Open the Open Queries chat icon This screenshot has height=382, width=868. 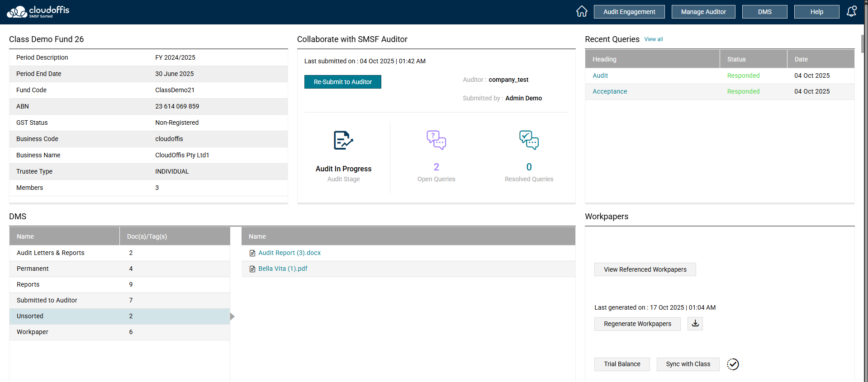click(436, 140)
